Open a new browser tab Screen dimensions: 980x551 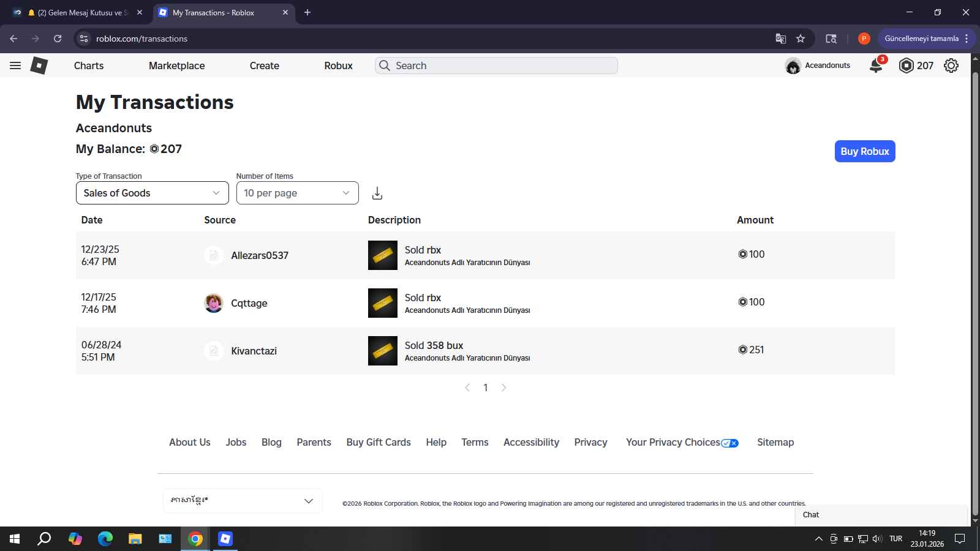pyautogui.click(x=307, y=12)
